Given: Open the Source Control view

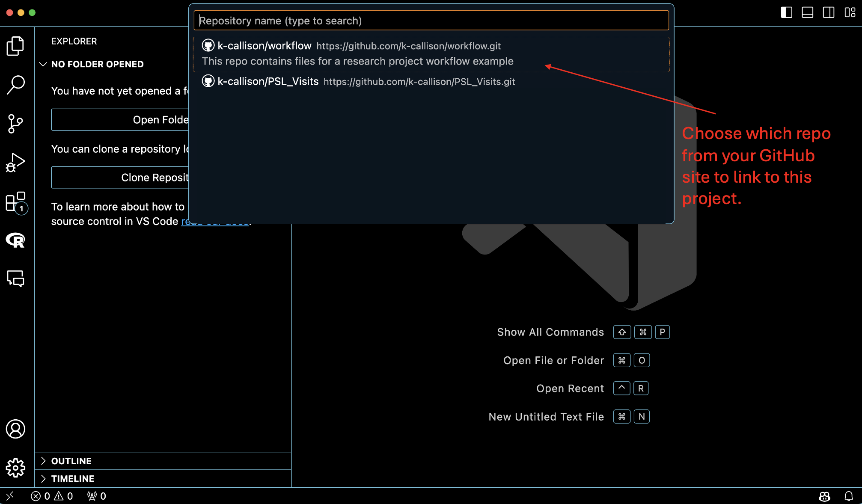Looking at the screenshot, I should pos(15,124).
